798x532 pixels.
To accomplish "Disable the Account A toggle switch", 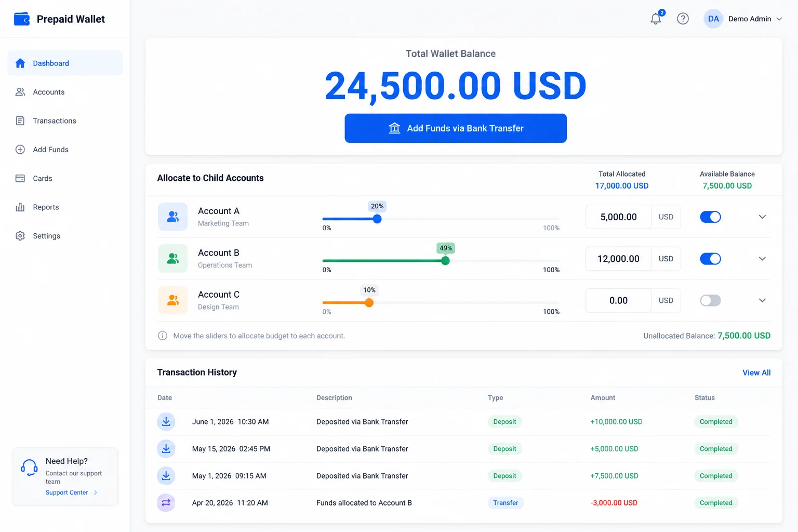I will click(x=710, y=217).
